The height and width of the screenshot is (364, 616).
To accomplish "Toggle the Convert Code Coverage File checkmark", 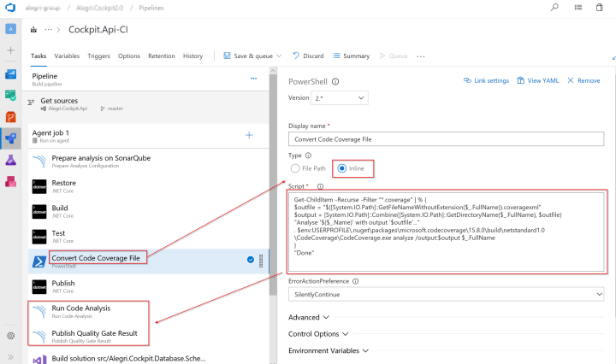I will [250, 260].
